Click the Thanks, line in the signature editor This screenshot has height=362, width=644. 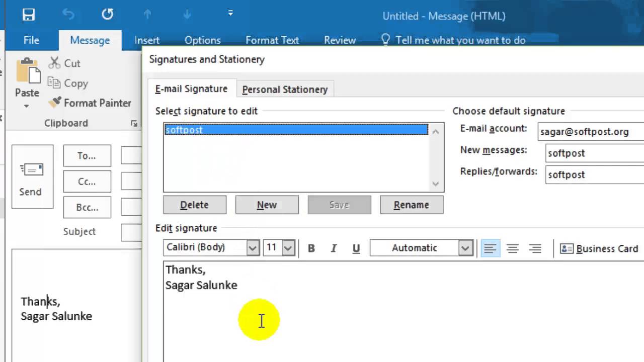point(186,269)
